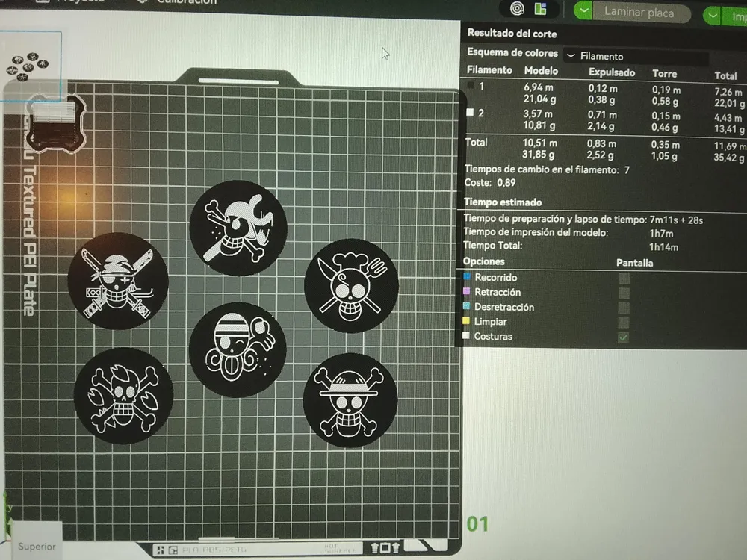Click the Torre column header
Screen dimensions: 747x560
664,74
